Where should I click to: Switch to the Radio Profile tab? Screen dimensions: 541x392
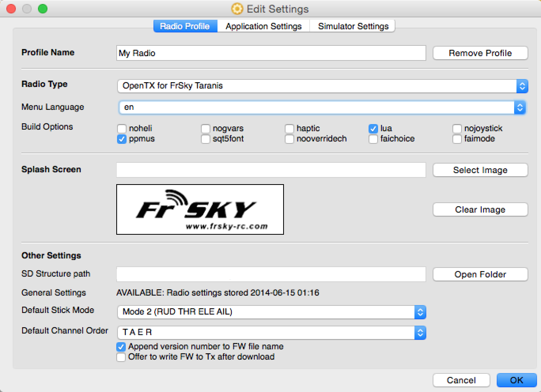pos(185,26)
